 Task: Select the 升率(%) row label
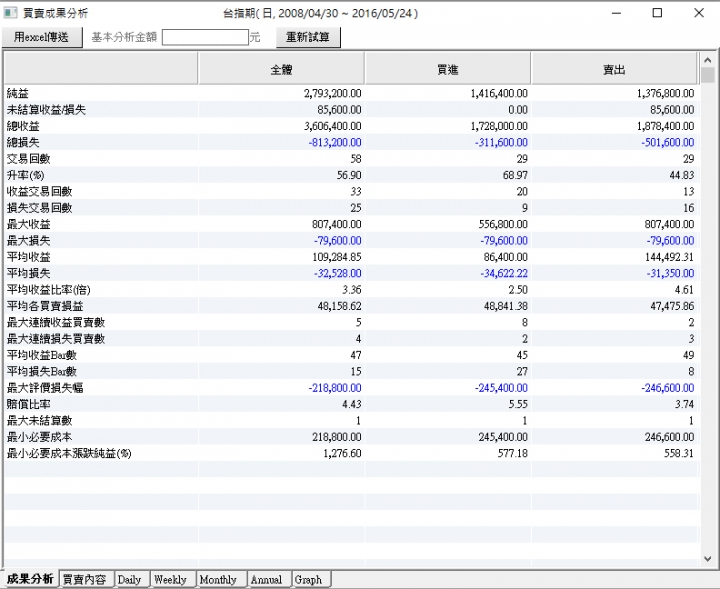click(x=25, y=175)
